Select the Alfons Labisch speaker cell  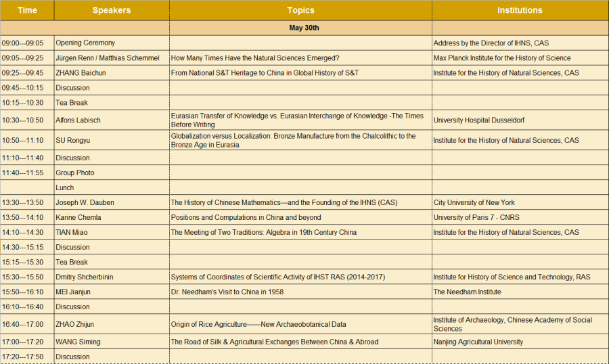pyautogui.click(x=78, y=120)
